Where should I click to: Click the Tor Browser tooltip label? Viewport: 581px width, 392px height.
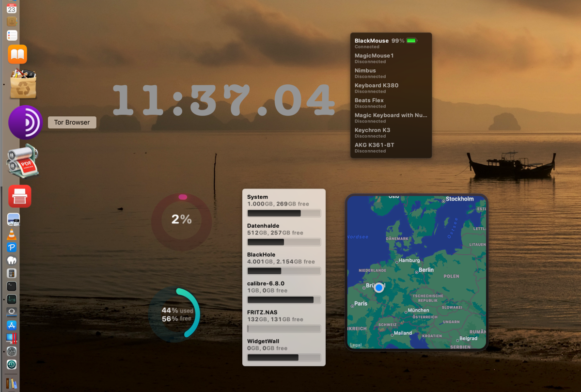click(x=72, y=122)
